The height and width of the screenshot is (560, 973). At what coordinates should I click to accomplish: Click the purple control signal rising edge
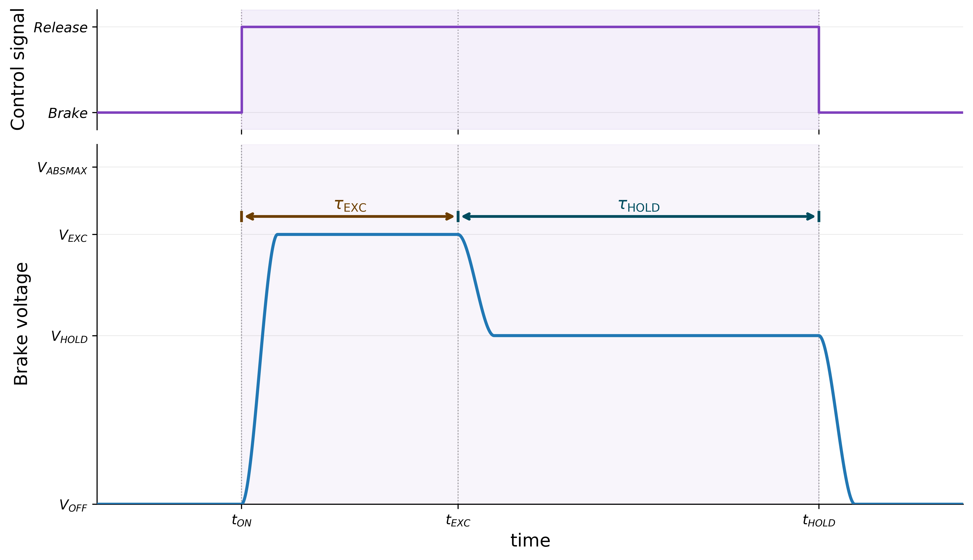241,69
